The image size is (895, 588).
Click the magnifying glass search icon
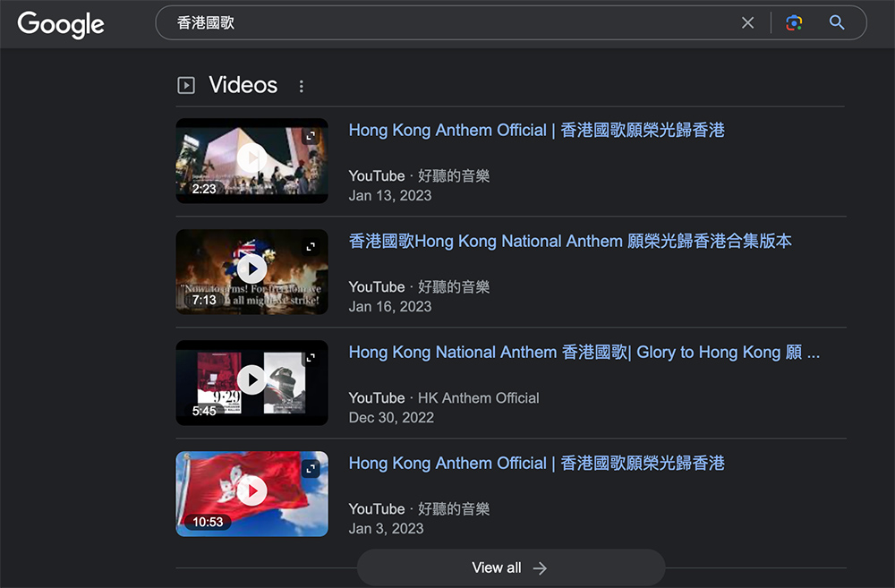pyautogui.click(x=837, y=23)
